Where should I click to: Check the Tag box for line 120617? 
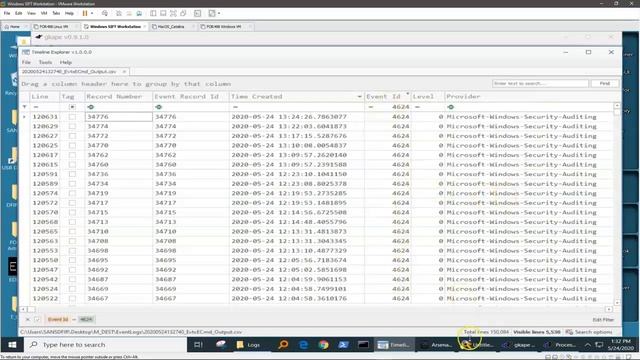click(x=72, y=155)
